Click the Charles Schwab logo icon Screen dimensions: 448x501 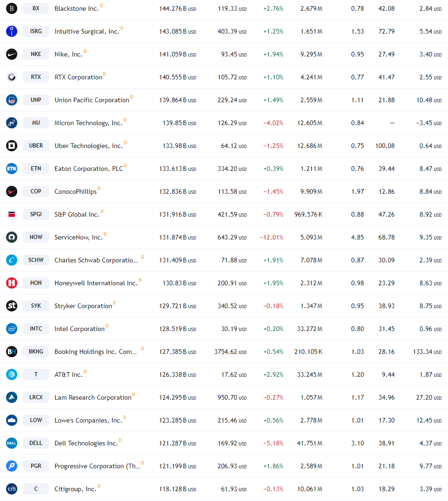tap(12, 260)
